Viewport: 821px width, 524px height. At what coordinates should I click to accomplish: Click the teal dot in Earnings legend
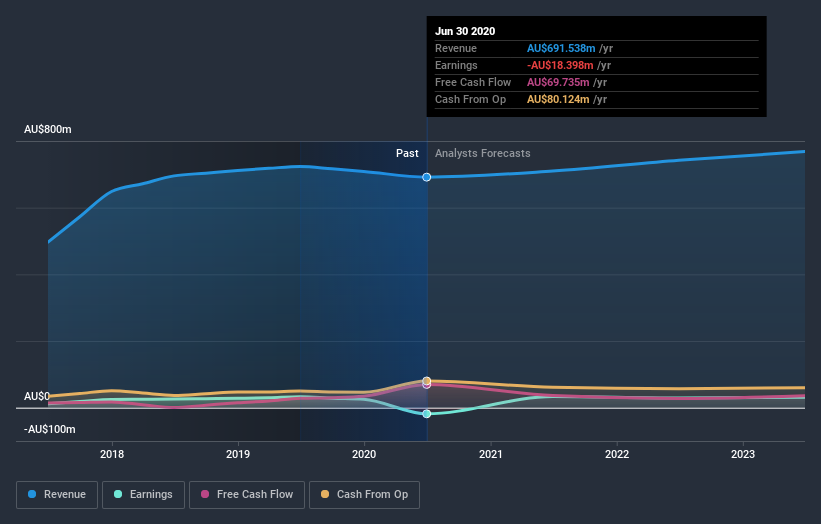(x=118, y=494)
